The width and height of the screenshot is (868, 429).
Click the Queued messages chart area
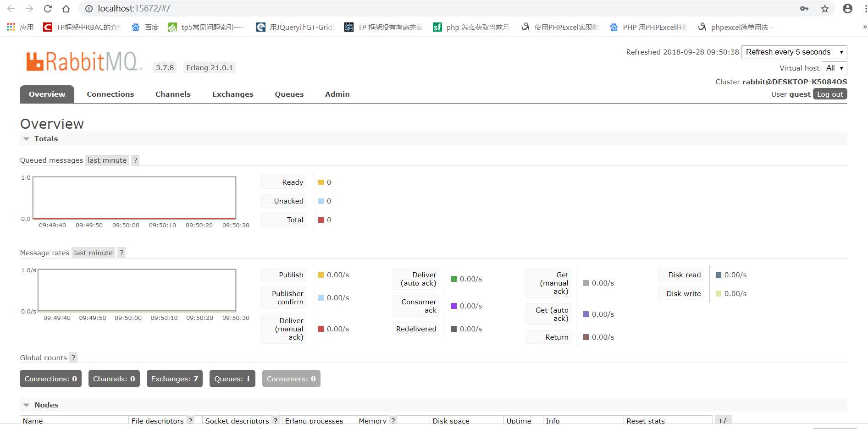pos(134,198)
